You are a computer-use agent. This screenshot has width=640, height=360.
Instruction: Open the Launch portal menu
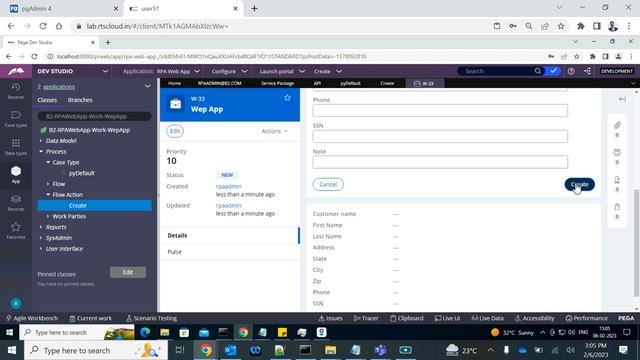click(282, 71)
